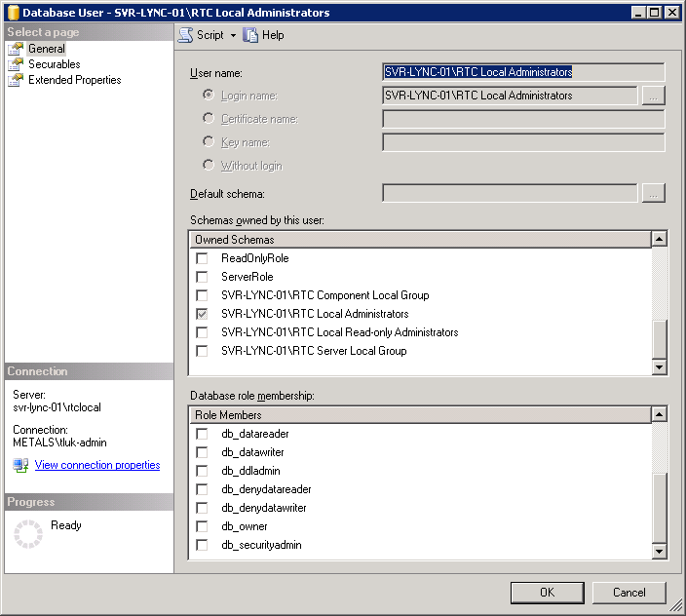Open the Script dropdown arrow

[x=233, y=35]
